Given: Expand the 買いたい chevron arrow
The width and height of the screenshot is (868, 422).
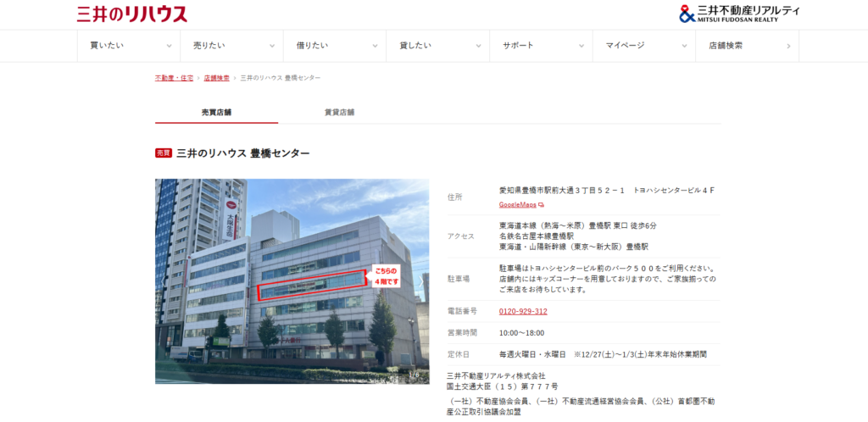Looking at the screenshot, I should [x=169, y=47].
